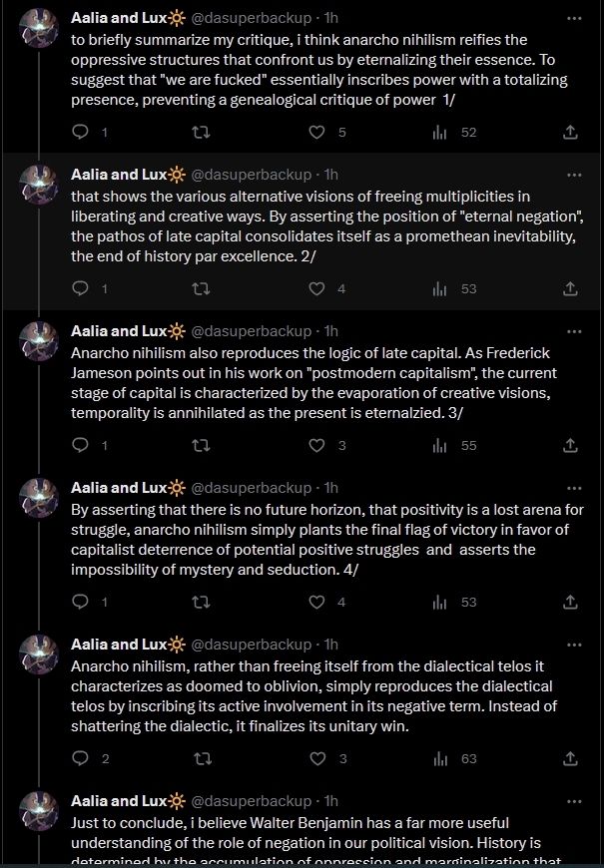Like the tweet ending with "2/"

[317, 288]
